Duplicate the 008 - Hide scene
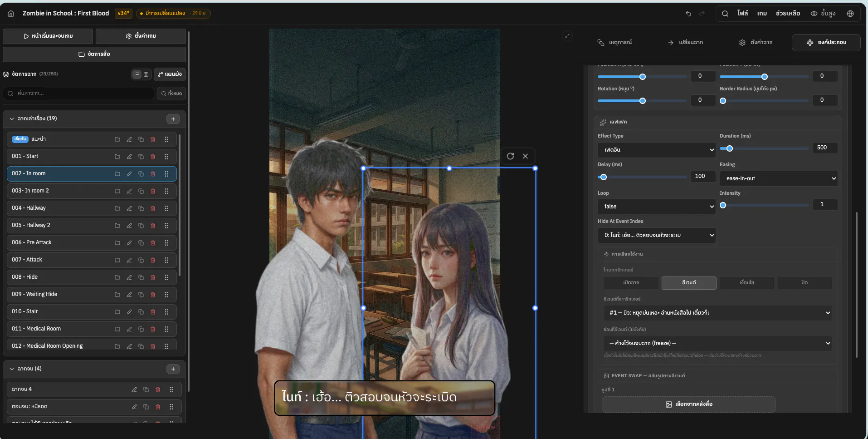The height and width of the screenshot is (439, 868). [141, 277]
